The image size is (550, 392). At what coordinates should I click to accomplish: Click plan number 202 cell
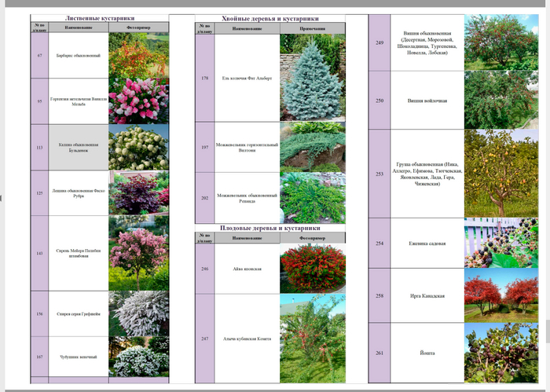click(205, 198)
